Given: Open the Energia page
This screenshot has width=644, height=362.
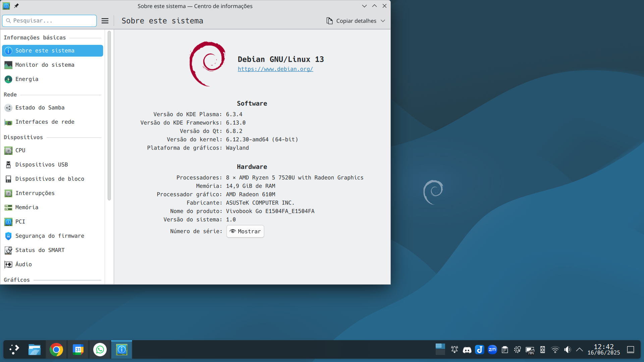Looking at the screenshot, I should pos(53,79).
